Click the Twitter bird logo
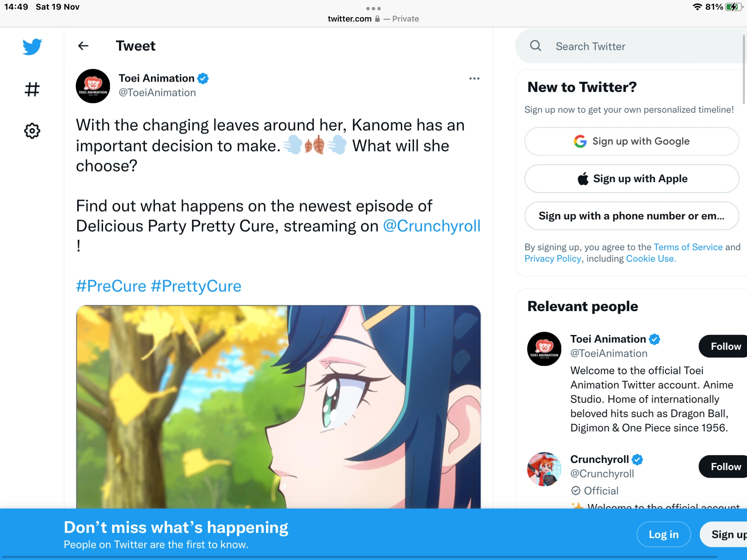The width and height of the screenshot is (747, 560). 32,46
